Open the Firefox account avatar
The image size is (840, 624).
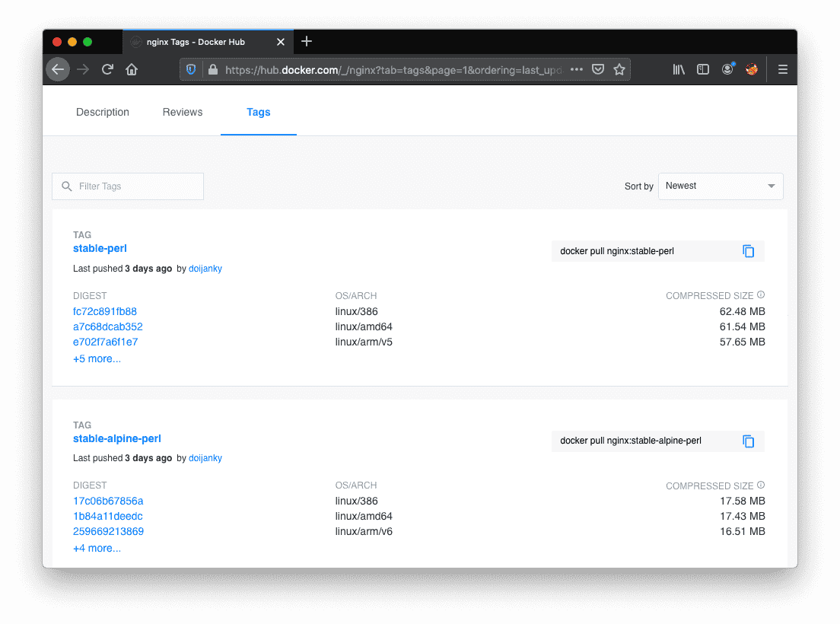(x=727, y=69)
